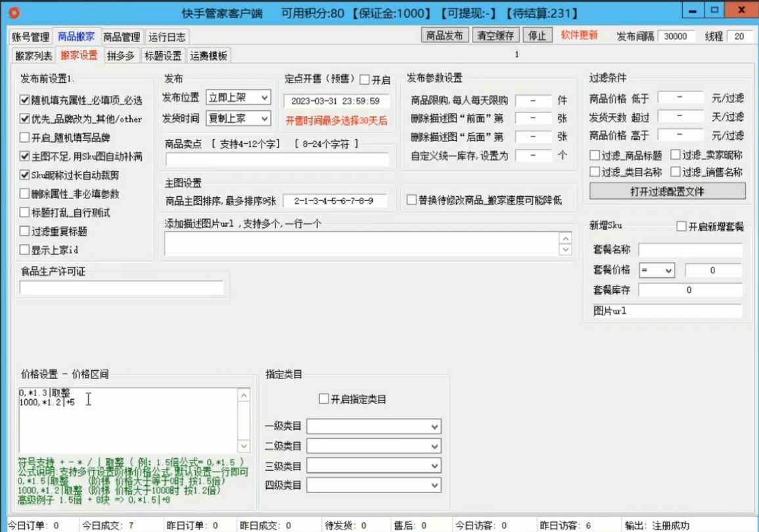Viewport: 759px width, 532px height.
Task: Check 删除属性_非必填参数
Action: [25, 194]
